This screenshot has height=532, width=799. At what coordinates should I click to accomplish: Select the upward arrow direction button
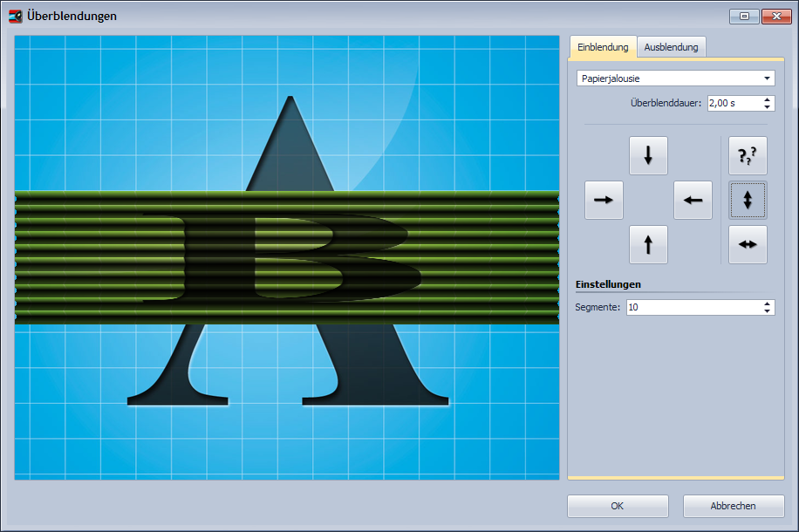pos(648,245)
